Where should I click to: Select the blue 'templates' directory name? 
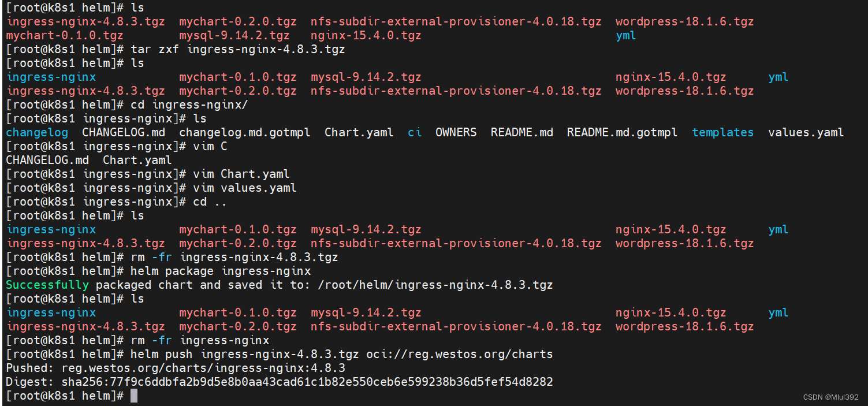click(722, 132)
